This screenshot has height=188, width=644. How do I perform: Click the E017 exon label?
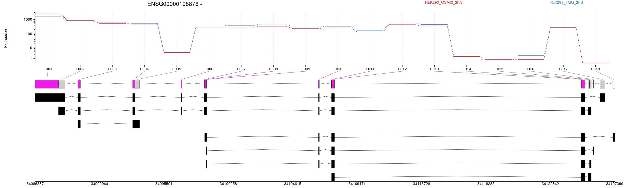[x=563, y=69]
